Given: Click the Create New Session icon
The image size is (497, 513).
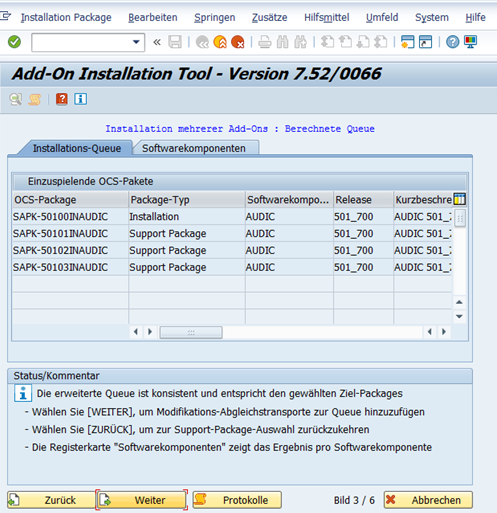Looking at the screenshot, I should pyautogui.click(x=408, y=42).
